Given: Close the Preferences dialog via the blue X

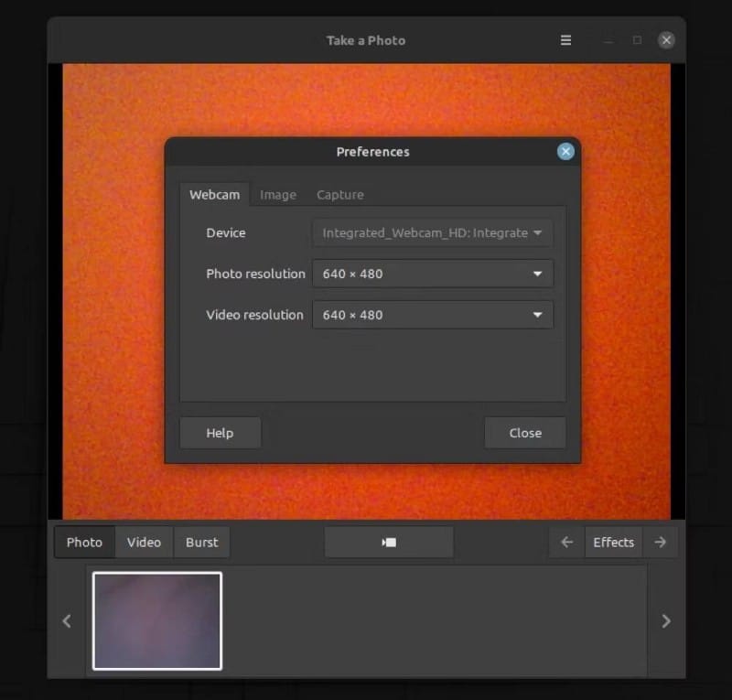Looking at the screenshot, I should (x=565, y=152).
